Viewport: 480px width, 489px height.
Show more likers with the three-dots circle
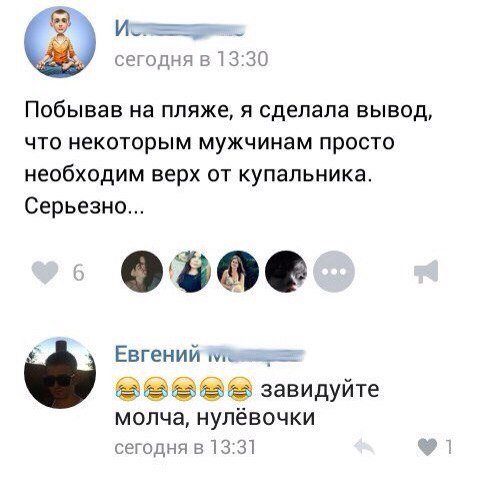(334, 272)
